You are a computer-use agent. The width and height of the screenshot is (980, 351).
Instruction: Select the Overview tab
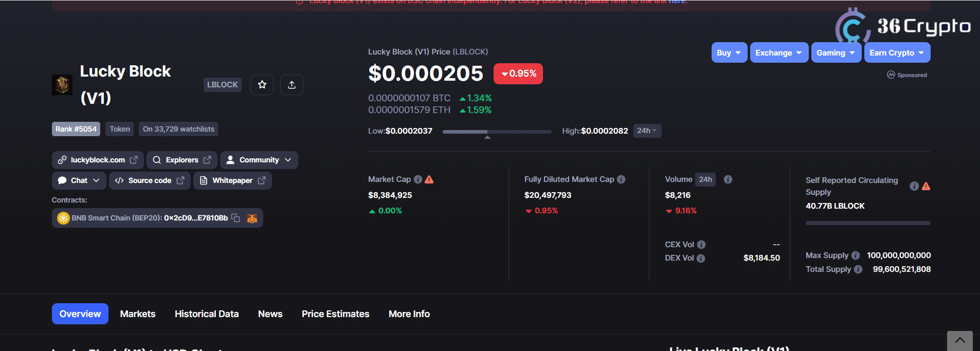click(x=80, y=313)
